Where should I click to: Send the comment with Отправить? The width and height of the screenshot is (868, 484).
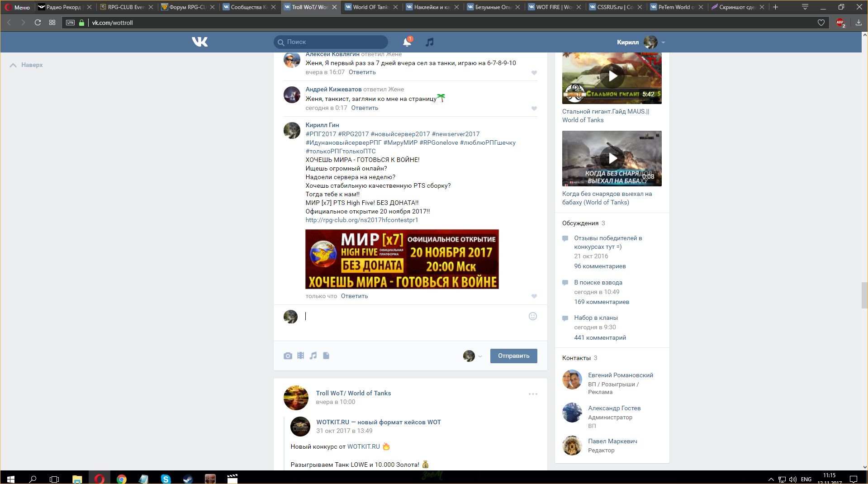click(514, 356)
